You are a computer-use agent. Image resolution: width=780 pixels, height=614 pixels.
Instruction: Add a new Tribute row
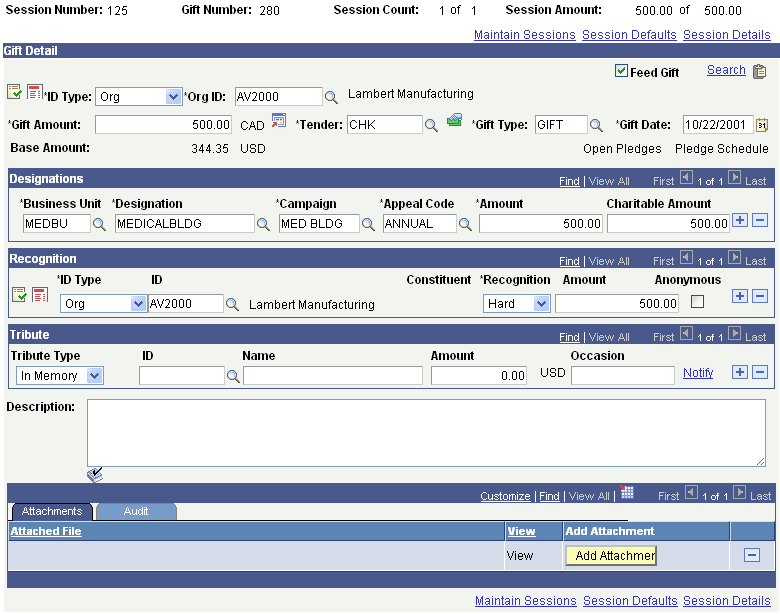(x=740, y=372)
